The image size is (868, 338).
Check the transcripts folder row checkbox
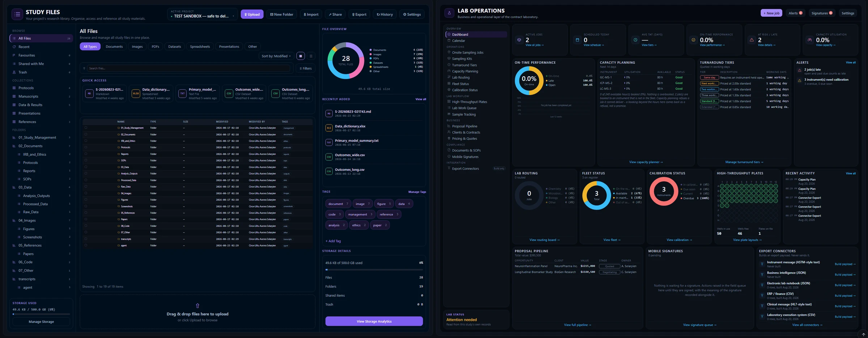pyautogui.click(x=86, y=239)
